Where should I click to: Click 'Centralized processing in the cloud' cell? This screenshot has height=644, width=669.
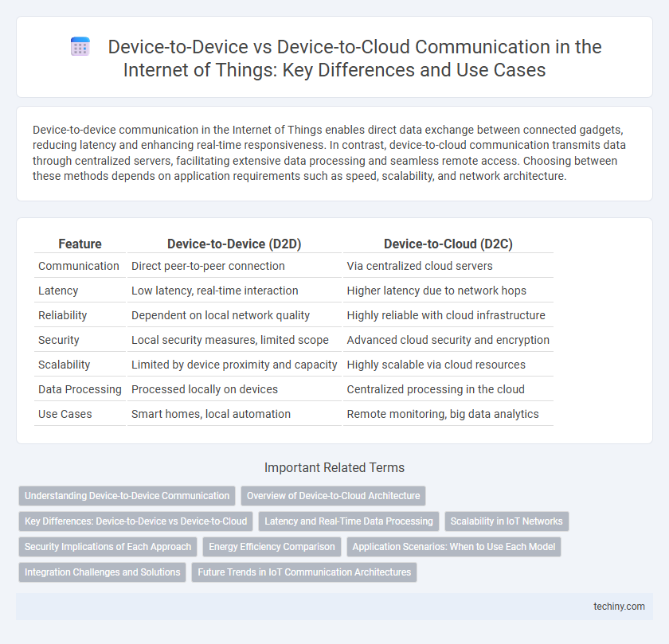[448, 389]
